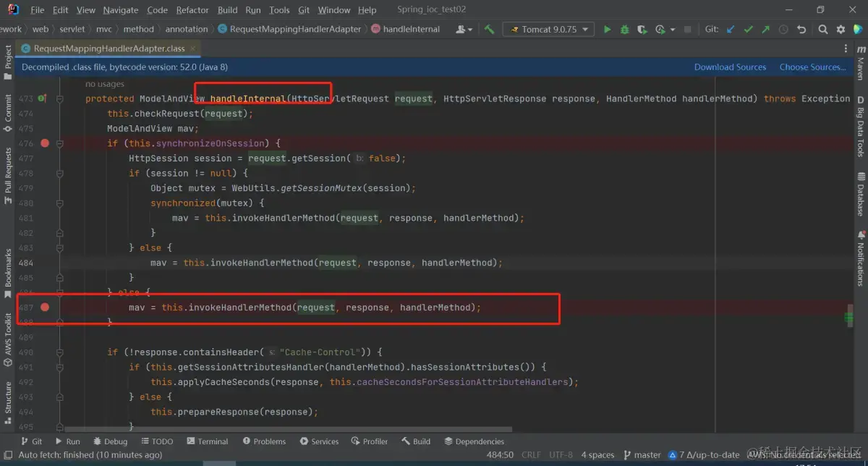Collapse the fold marker on line 478
This screenshot has width=868, height=466.
60,173
